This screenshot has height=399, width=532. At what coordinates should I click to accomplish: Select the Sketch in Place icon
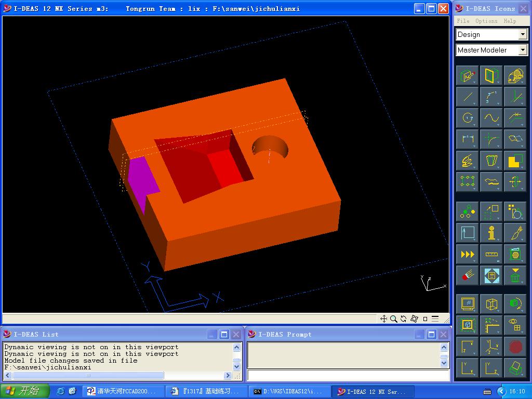(x=468, y=75)
